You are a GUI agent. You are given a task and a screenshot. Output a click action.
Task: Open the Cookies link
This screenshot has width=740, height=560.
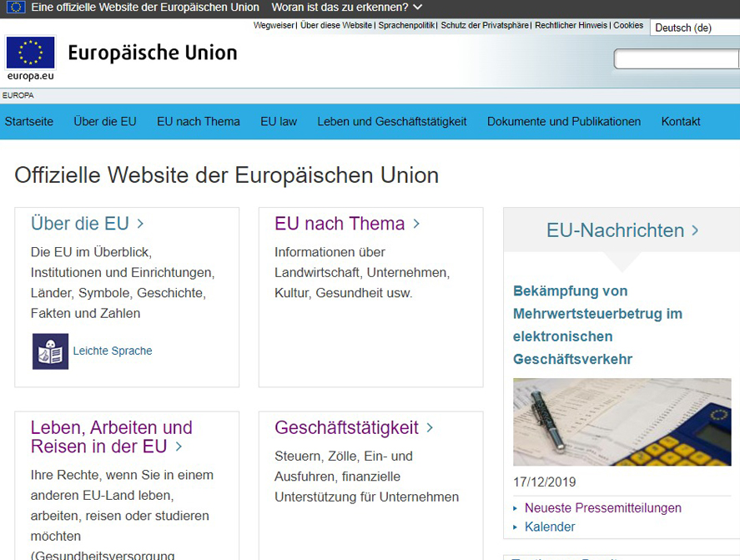point(628,26)
